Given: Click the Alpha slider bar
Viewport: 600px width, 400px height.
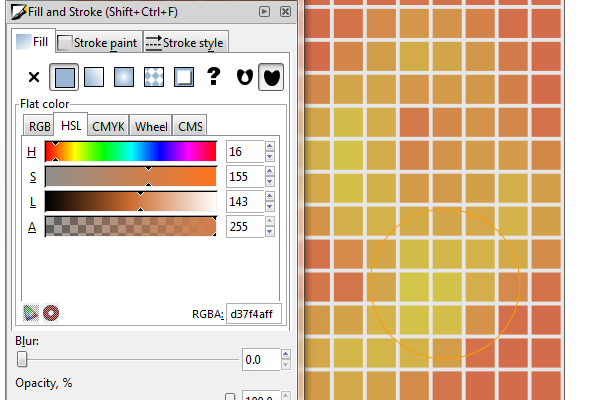Looking at the screenshot, I should [131, 227].
